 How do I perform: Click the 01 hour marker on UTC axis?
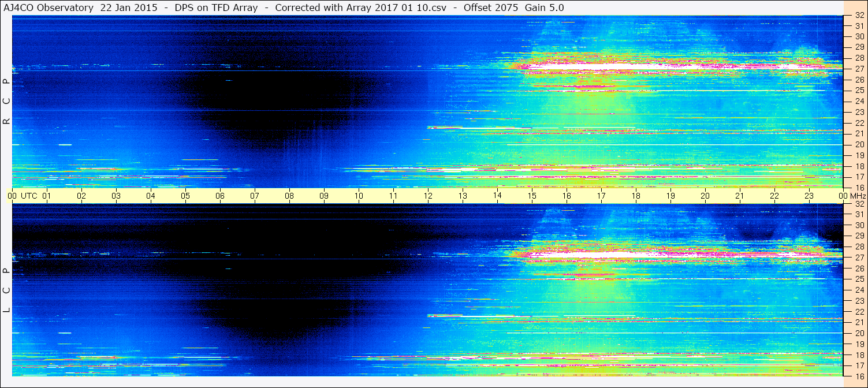pyautogui.click(x=47, y=196)
